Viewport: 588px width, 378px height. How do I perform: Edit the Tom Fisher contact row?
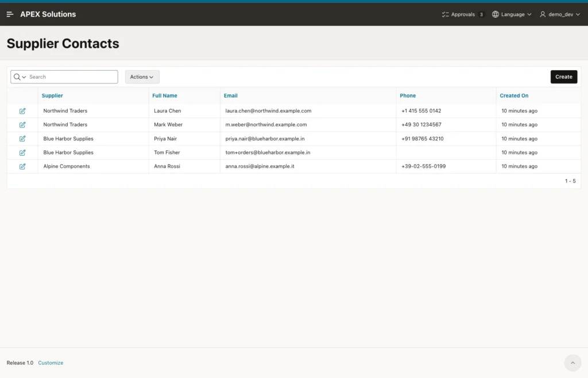click(22, 153)
